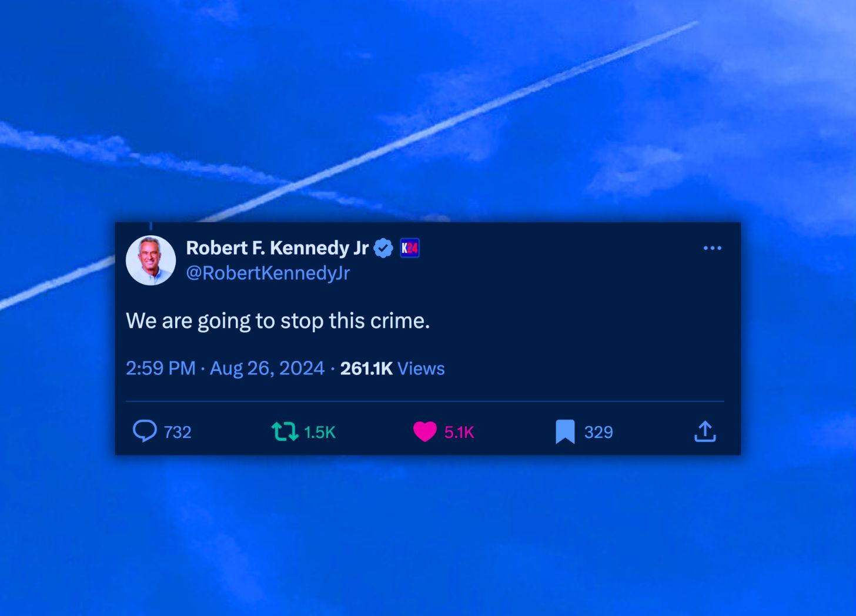Click the 5.1K likes count
856x616 pixels.
pyautogui.click(x=459, y=432)
